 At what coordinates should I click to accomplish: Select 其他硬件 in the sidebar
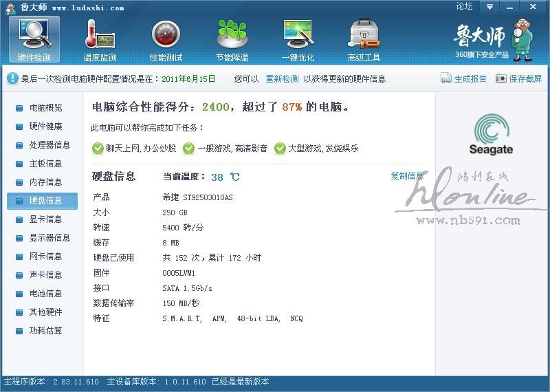point(42,312)
